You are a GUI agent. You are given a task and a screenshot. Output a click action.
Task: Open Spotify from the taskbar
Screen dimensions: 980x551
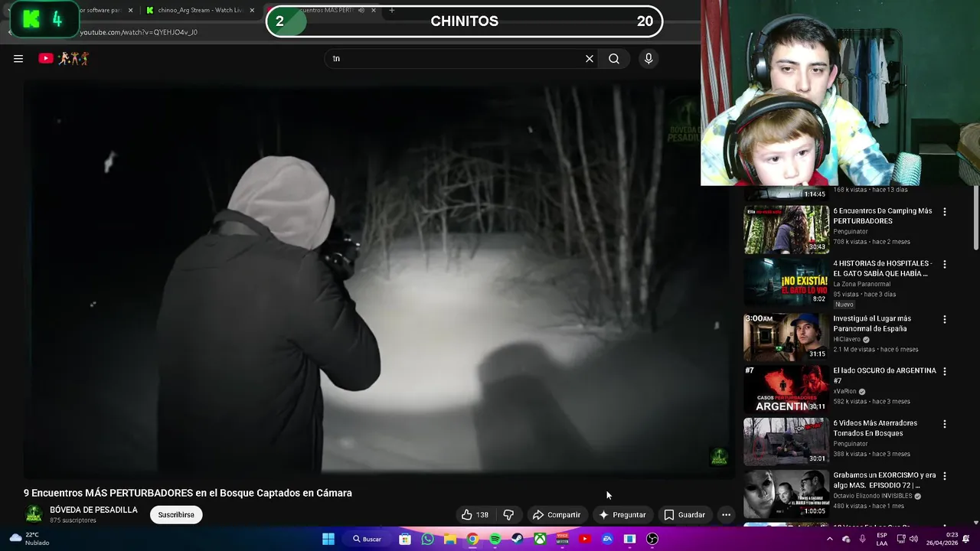click(x=495, y=539)
